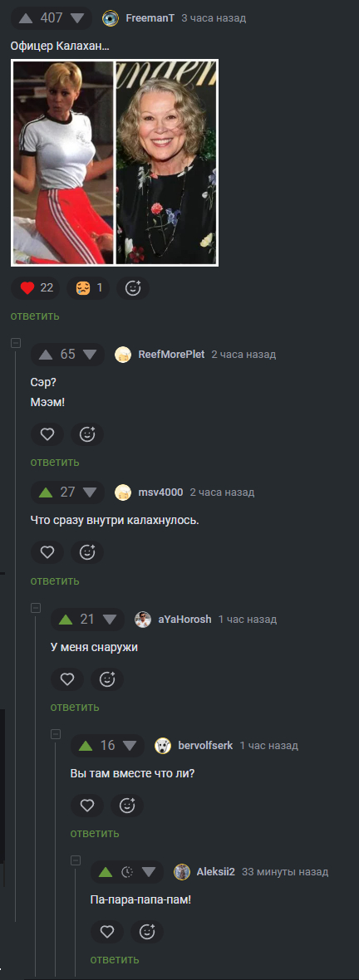Upvote FreemanT's comment with the up arrow
The width and height of the screenshot is (359, 980).
click(26, 18)
